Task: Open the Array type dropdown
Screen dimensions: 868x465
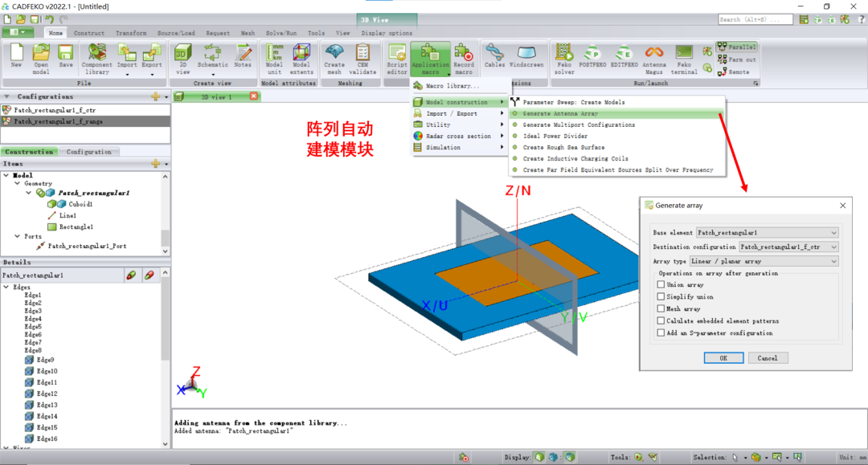Action: pyautogui.click(x=764, y=262)
